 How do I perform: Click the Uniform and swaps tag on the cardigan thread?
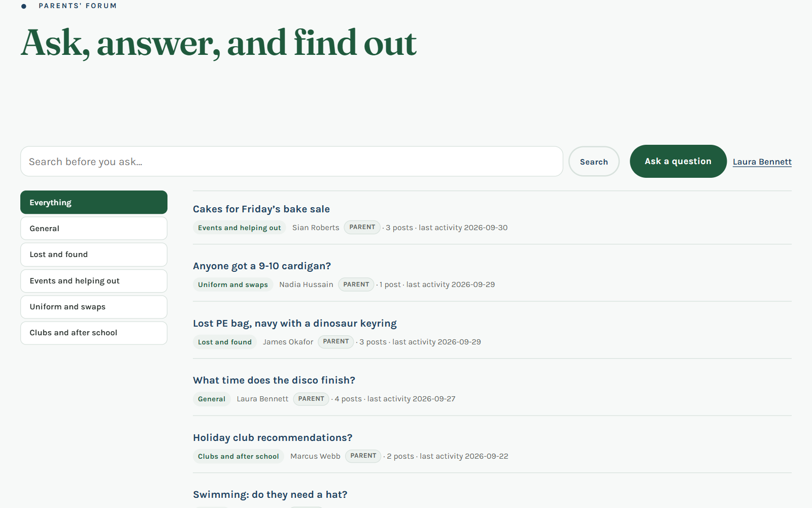(233, 284)
